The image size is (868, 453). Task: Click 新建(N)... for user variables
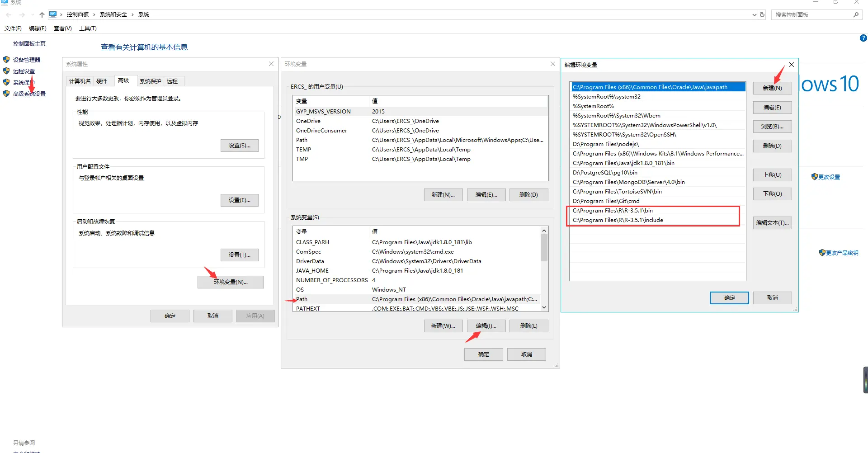443,195
